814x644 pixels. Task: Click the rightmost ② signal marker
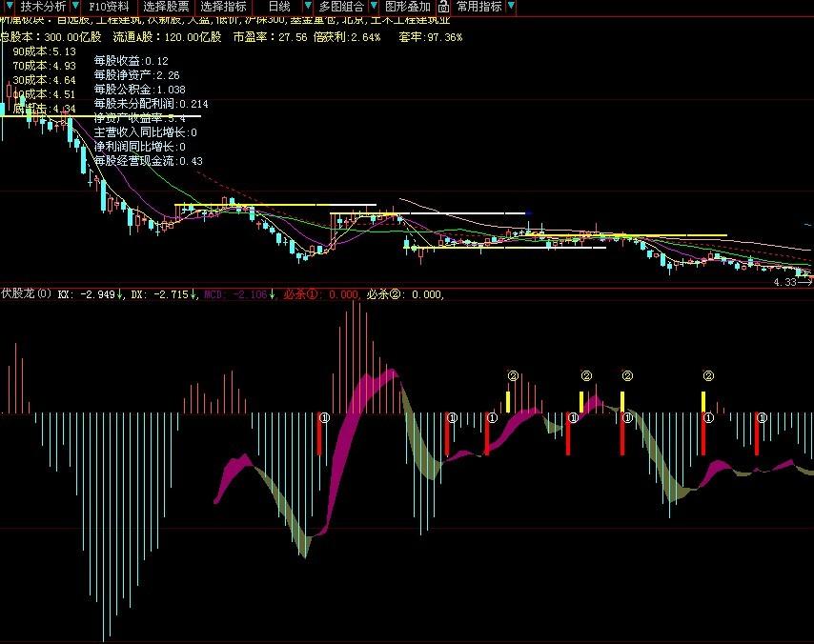pyautogui.click(x=708, y=376)
